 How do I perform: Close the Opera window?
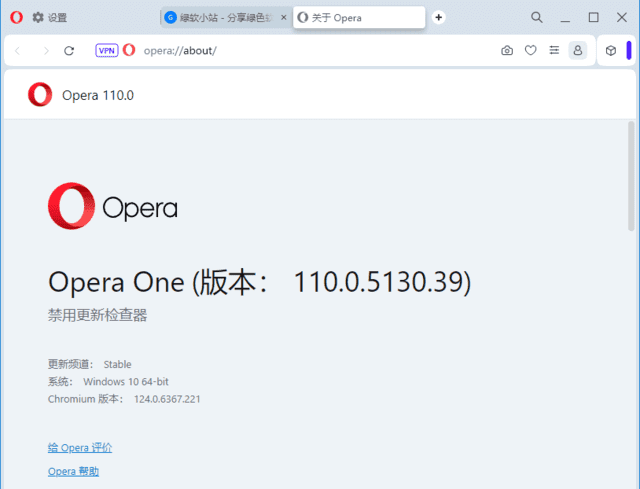(621, 17)
